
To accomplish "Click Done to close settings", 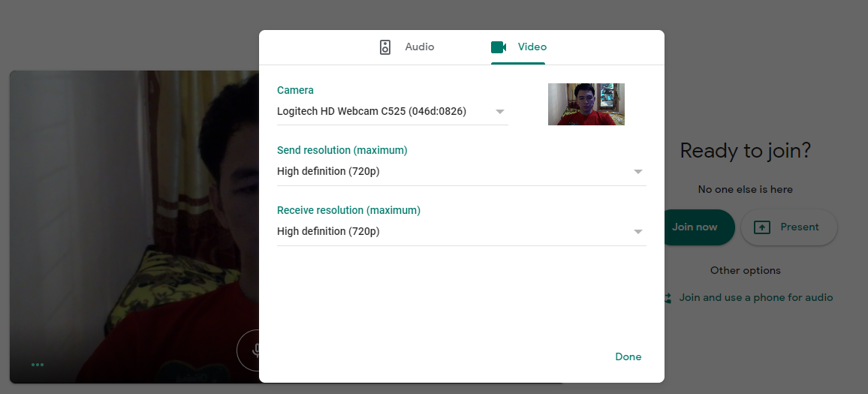I will coord(628,357).
